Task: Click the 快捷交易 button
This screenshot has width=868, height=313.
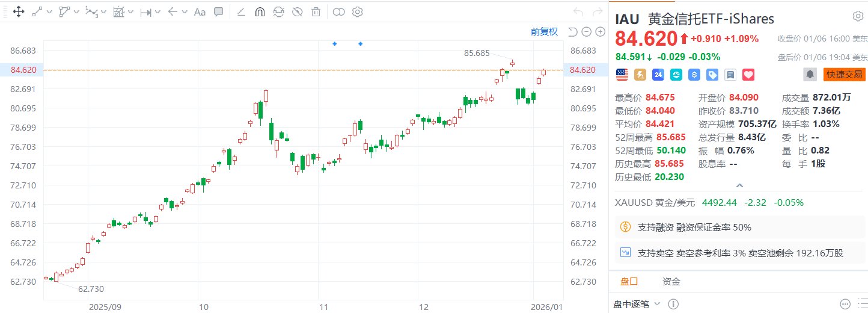Action: pyautogui.click(x=844, y=75)
